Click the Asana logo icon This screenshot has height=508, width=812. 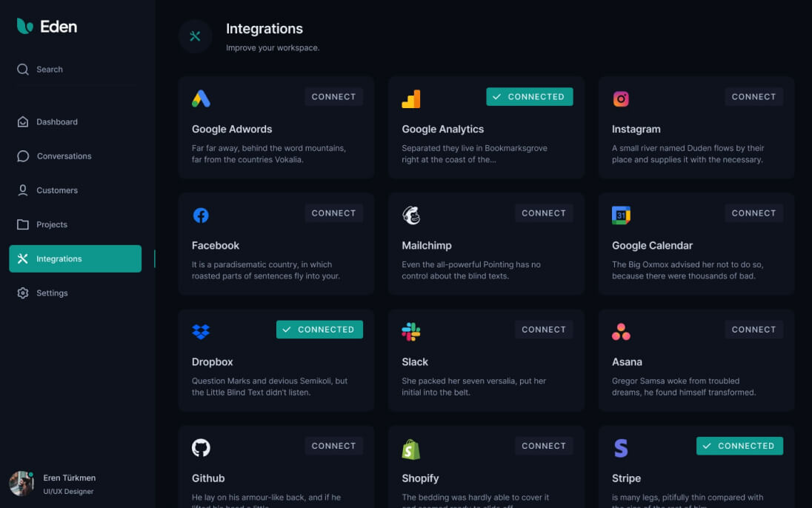point(621,332)
